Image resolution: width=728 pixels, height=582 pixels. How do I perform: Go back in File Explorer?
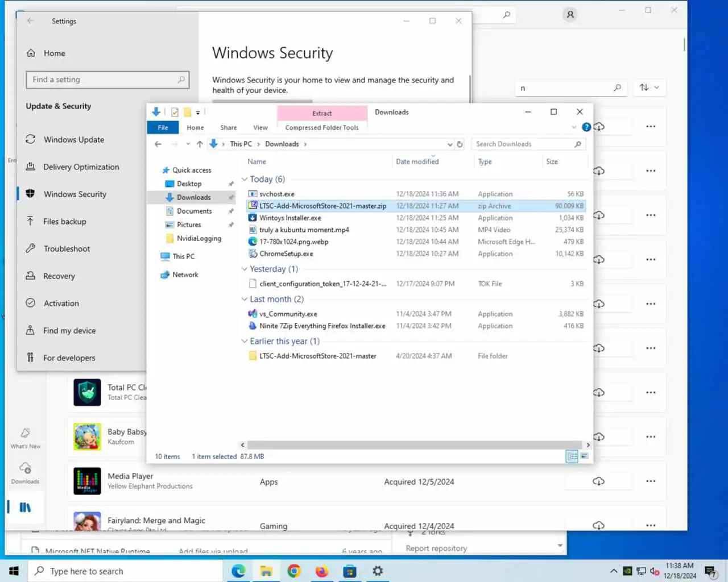(x=158, y=144)
